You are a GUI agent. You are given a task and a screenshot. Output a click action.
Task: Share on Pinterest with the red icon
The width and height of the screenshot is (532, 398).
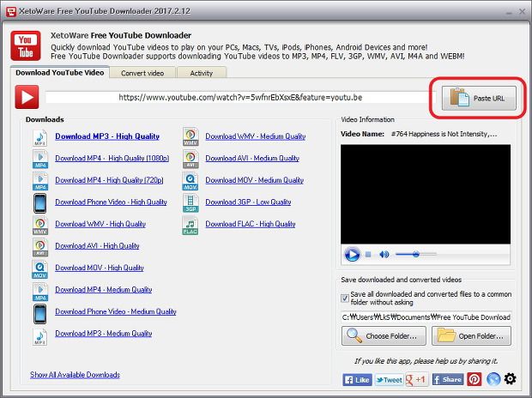(475, 379)
